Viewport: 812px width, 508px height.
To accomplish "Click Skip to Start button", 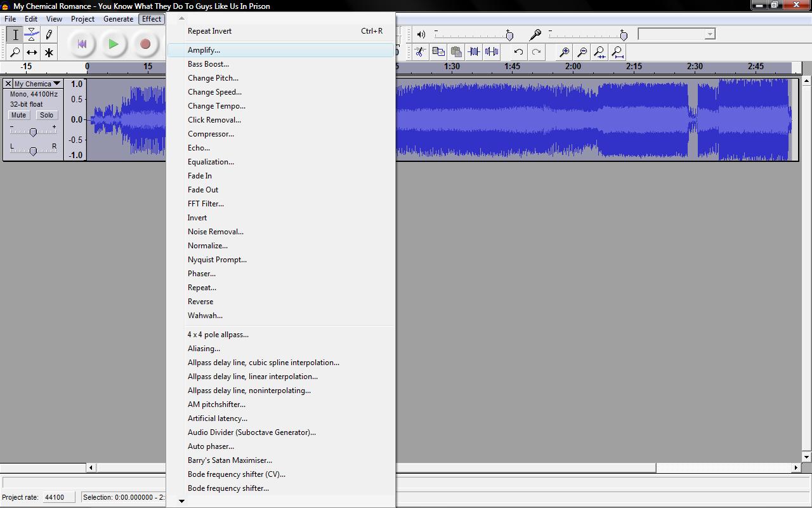I will (82, 44).
